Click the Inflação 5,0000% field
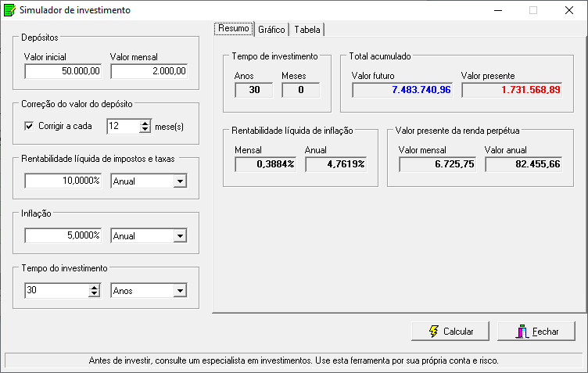 pyautogui.click(x=63, y=236)
